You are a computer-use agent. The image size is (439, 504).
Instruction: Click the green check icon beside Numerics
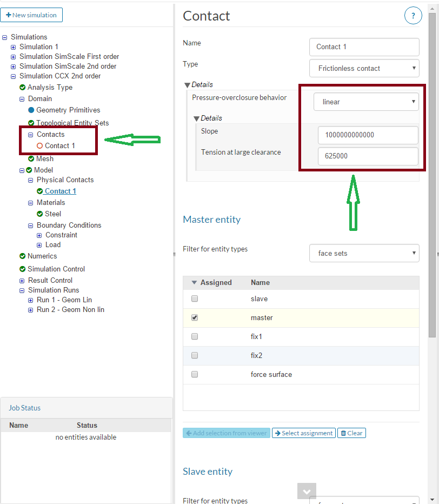[x=23, y=256]
